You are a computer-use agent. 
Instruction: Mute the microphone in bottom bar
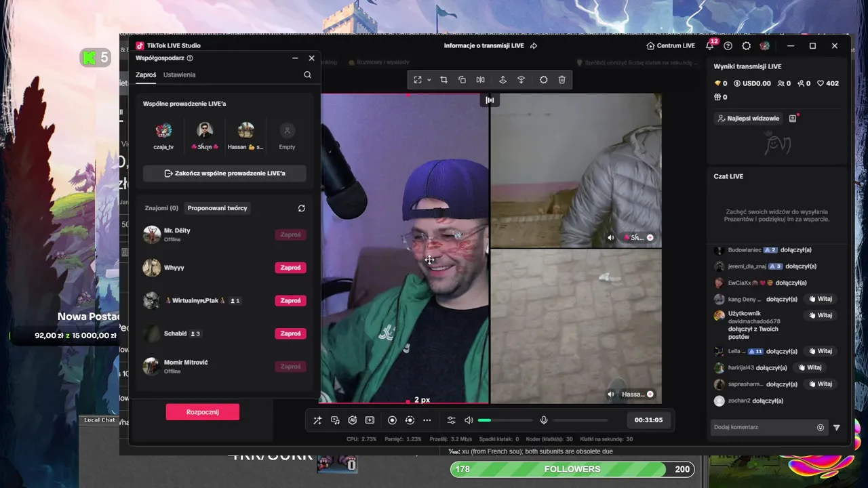coord(544,420)
